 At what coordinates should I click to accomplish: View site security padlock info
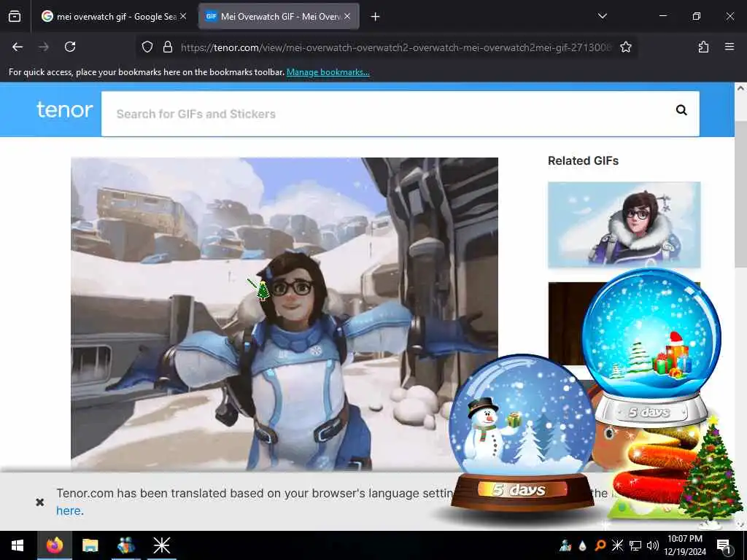[168, 47]
